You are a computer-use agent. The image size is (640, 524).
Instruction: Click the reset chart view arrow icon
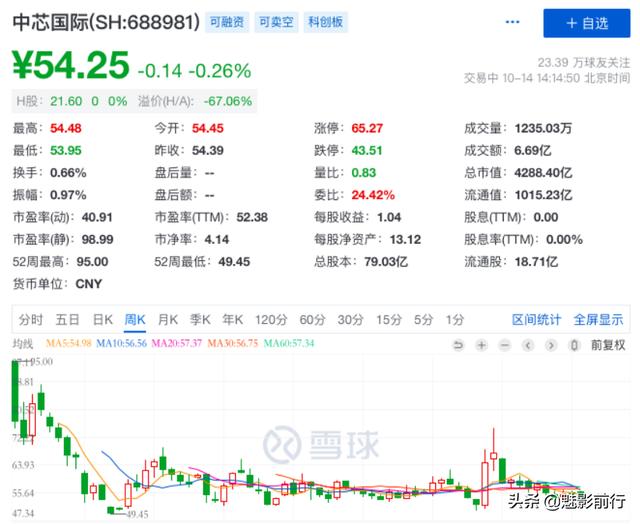point(458,346)
